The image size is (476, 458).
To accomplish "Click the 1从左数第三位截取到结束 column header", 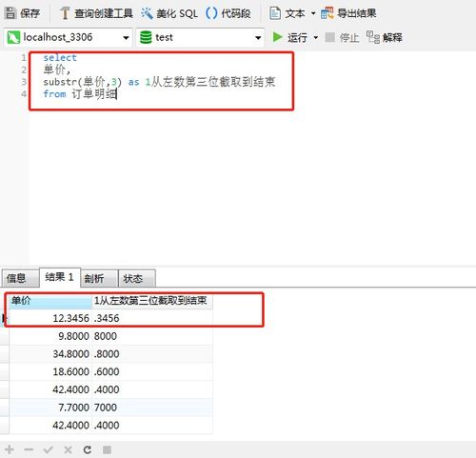I will 152,300.
